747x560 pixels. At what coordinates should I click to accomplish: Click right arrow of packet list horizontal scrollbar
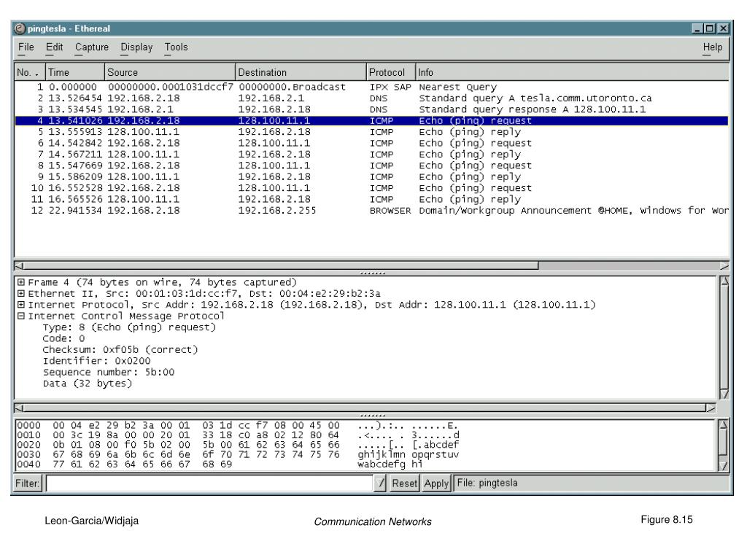pyautogui.click(x=724, y=265)
